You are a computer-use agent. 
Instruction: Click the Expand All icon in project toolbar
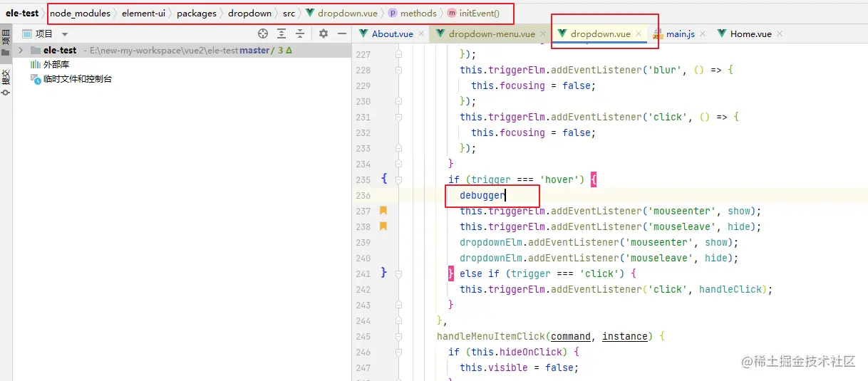pos(282,33)
